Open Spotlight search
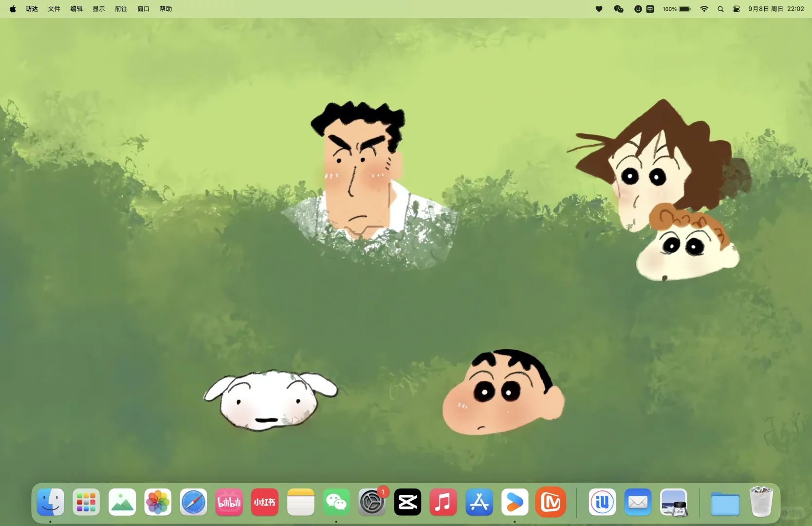The image size is (812, 526). 720,9
